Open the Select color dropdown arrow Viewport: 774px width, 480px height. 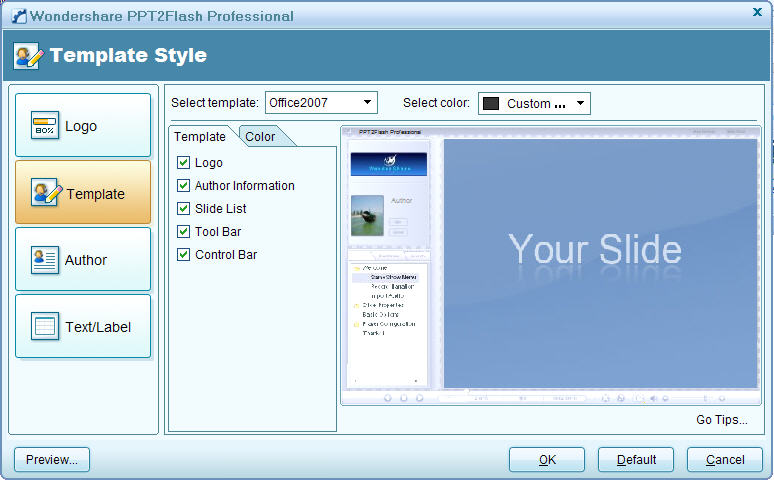[580, 103]
